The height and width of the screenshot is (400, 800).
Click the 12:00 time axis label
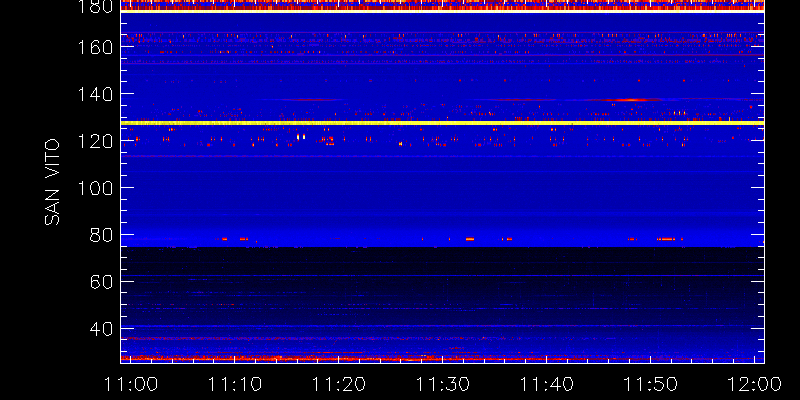(755, 384)
